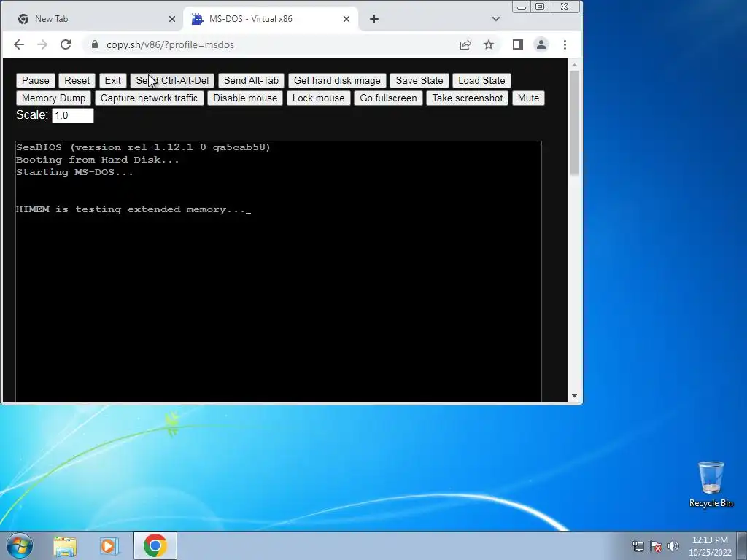Click the Chrome taskbar icon
This screenshot has height=560, width=747.
(x=155, y=545)
